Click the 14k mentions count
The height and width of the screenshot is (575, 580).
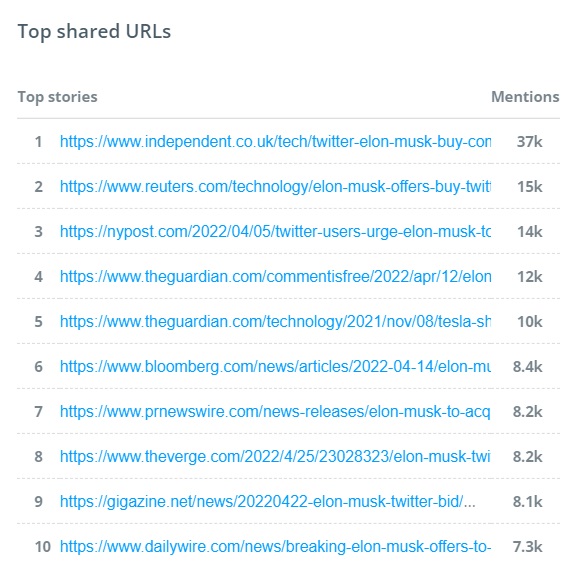(529, 232)
